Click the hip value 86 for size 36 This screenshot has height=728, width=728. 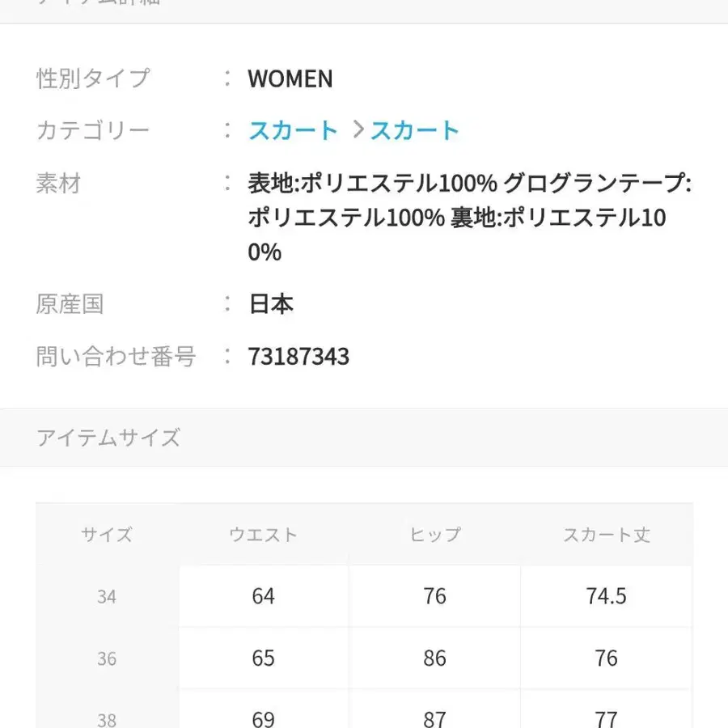coord(434,658)
